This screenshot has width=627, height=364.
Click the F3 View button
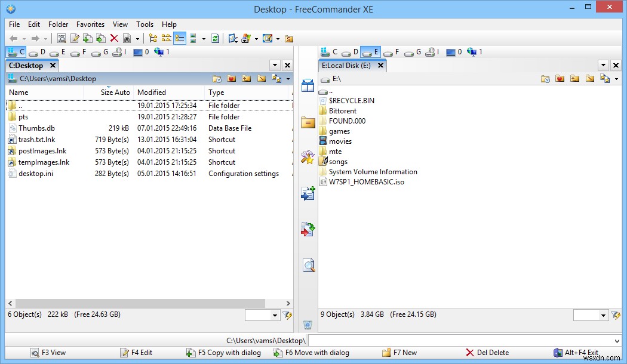[48, 353]
